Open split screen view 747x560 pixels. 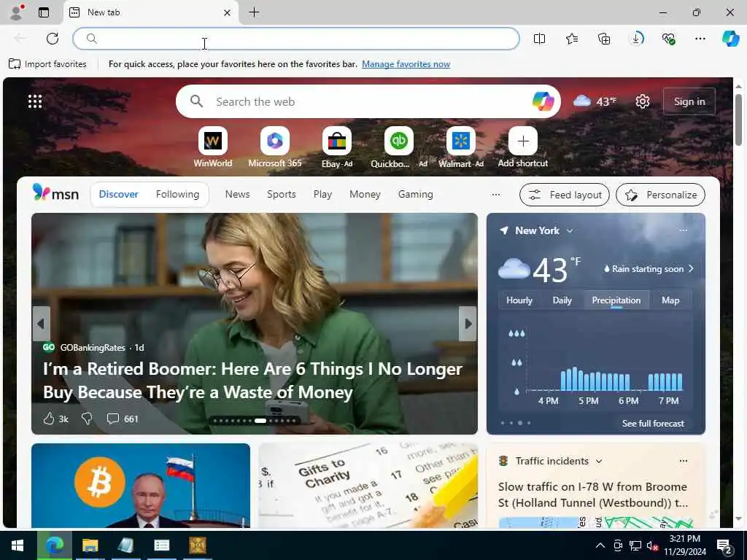(x=539, y=39)
